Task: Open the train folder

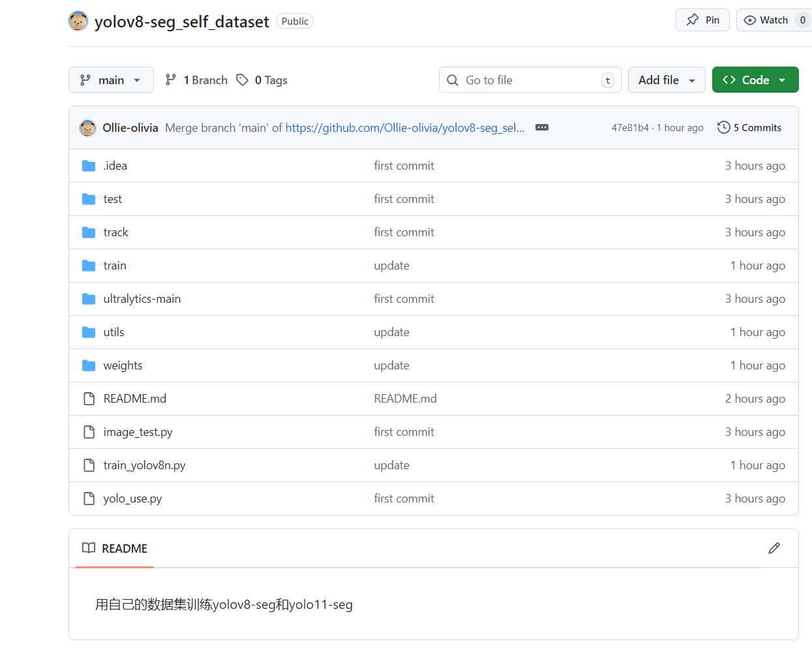Action: click(115, 266)
